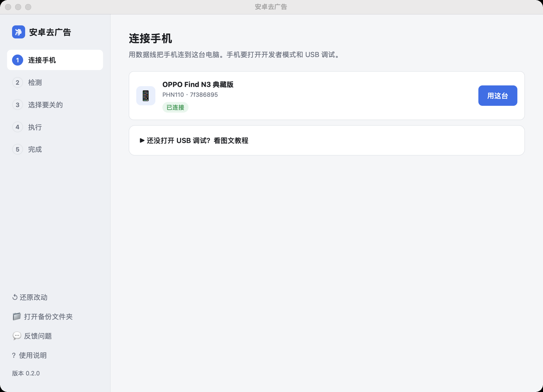Image resolution: width=543 pixels, height=392 pixels.
Task: Click the 安卓去广告 sidebar app title
Action: coord(50,32)
